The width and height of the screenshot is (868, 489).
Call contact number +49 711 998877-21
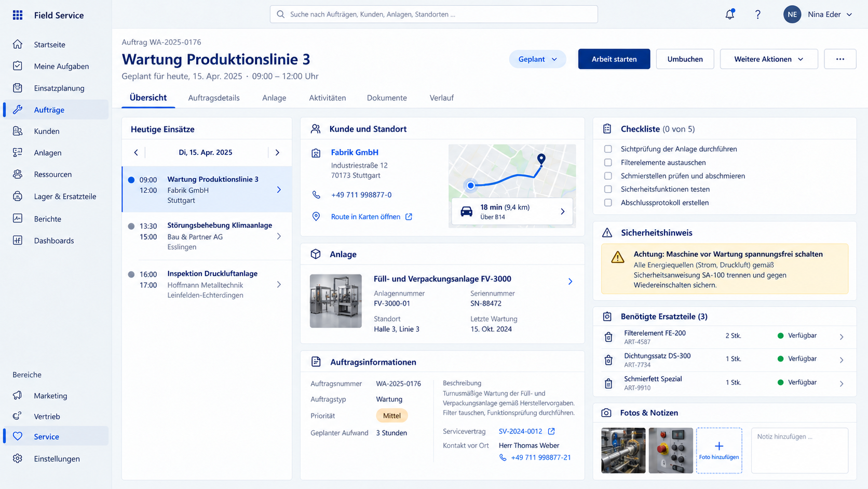[541, 457]
